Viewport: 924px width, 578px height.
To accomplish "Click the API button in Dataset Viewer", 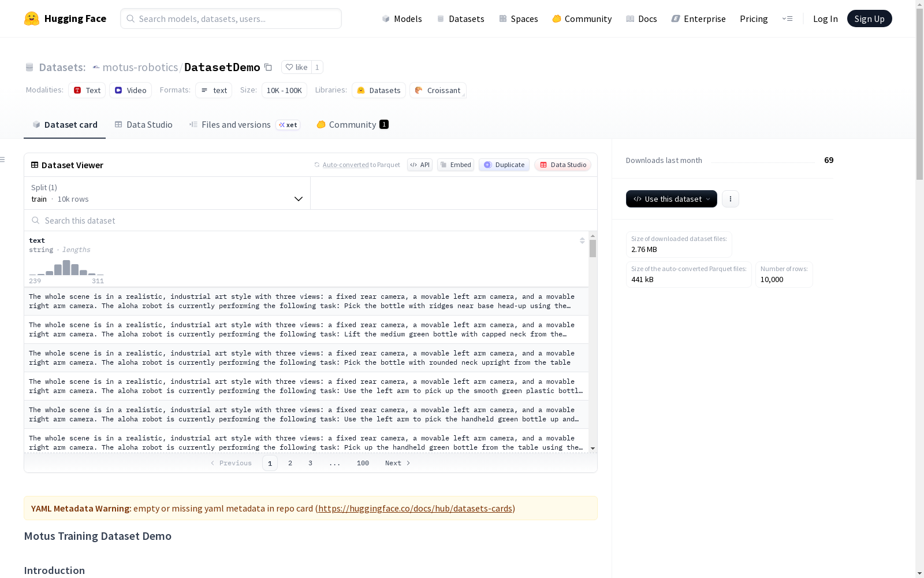I will coord(420,165).
